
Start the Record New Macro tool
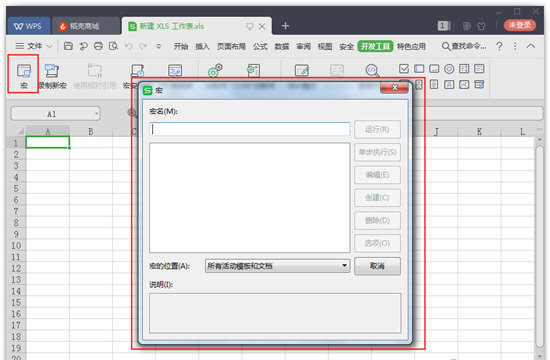click(x=52, y=75)
